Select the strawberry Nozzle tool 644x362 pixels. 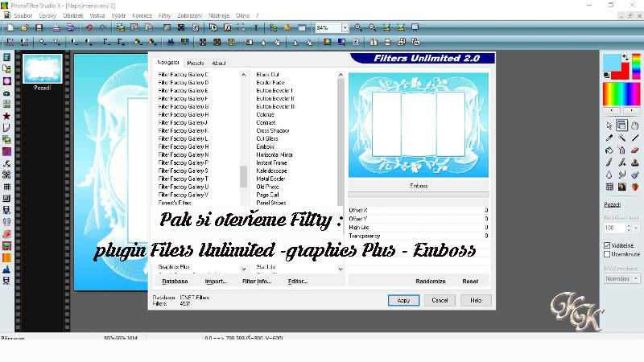[x=635, y=187]
